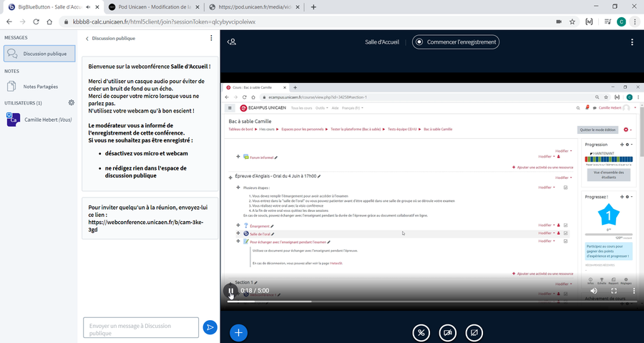Screen dimensions: 644x343
Task: Open video player more options menu
Action: click(x=634, y=291)
